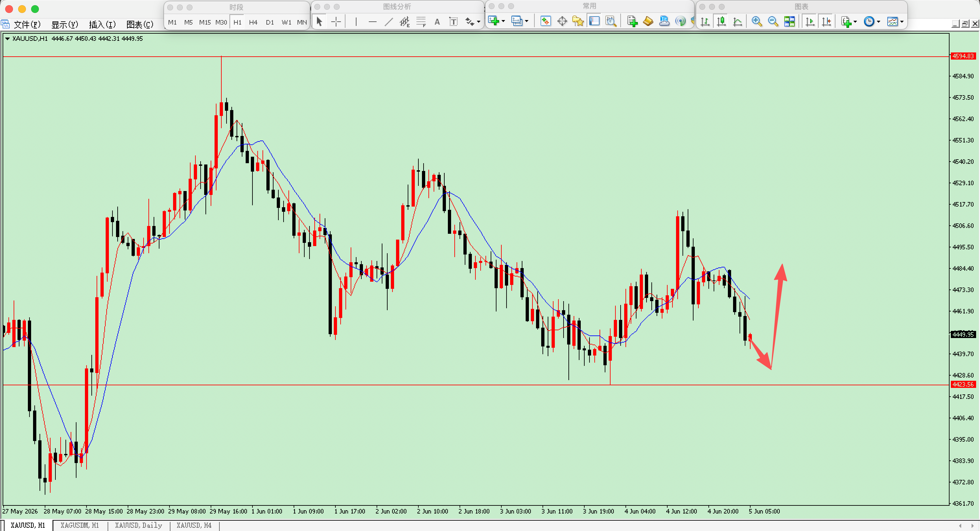Switch to the XAUUSD,Daily tab
Viewport: 980px width, 531px height.
click(138, 525)
